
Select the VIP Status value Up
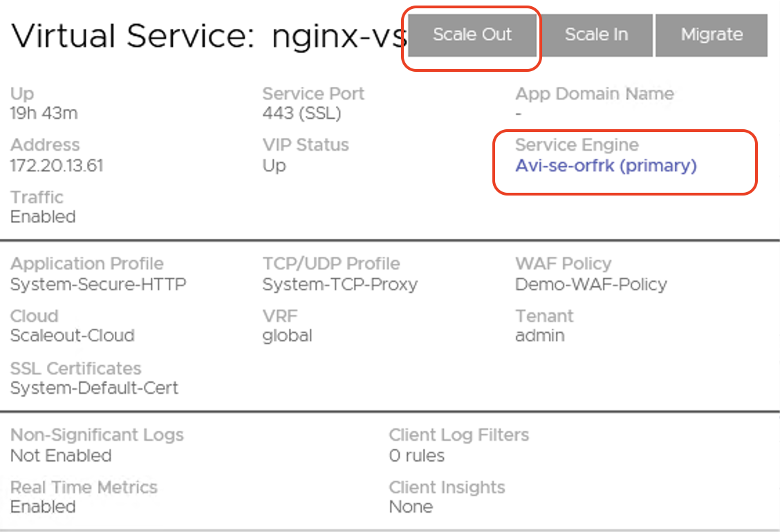(274, 166)
